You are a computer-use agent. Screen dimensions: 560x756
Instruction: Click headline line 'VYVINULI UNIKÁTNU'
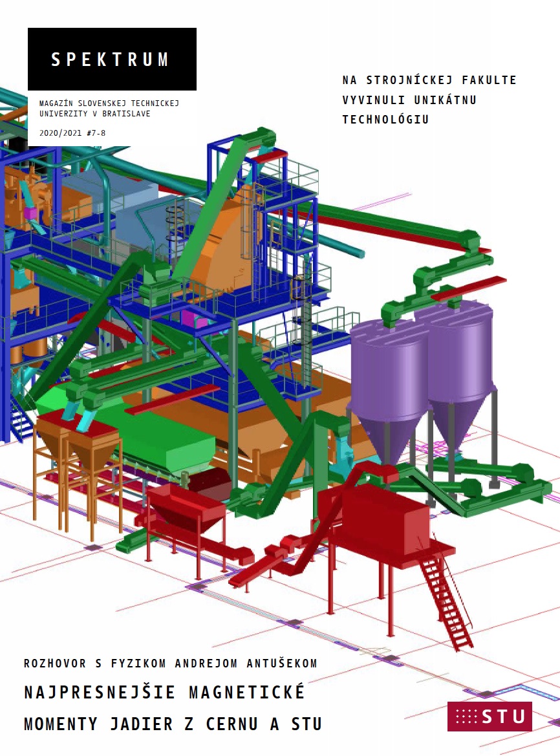coord(409,100)
